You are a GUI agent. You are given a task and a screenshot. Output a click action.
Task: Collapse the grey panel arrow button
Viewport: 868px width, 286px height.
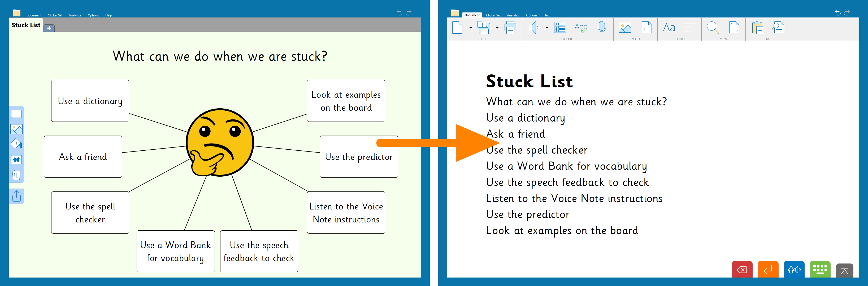844,271
